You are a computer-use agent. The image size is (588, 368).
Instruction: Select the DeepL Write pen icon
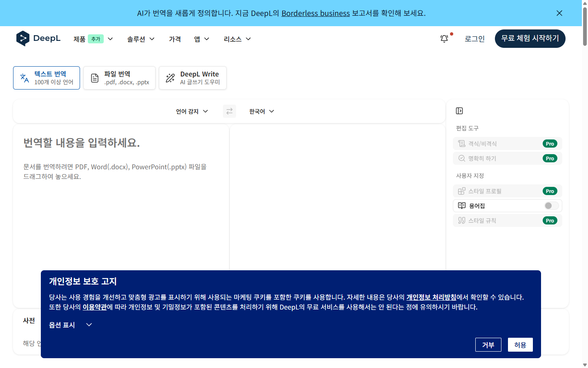click(x=169, y=78)
